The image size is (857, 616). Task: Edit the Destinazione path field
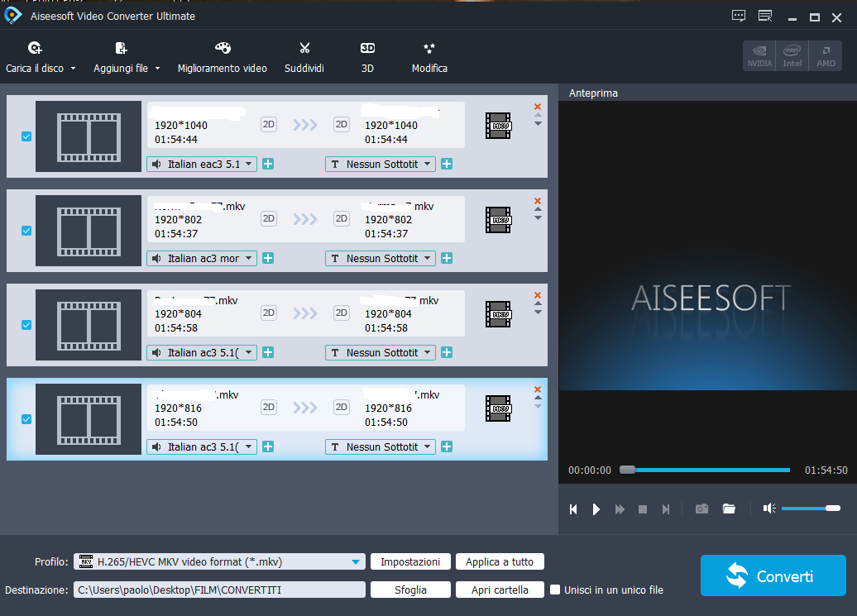[x=219, y=590]
